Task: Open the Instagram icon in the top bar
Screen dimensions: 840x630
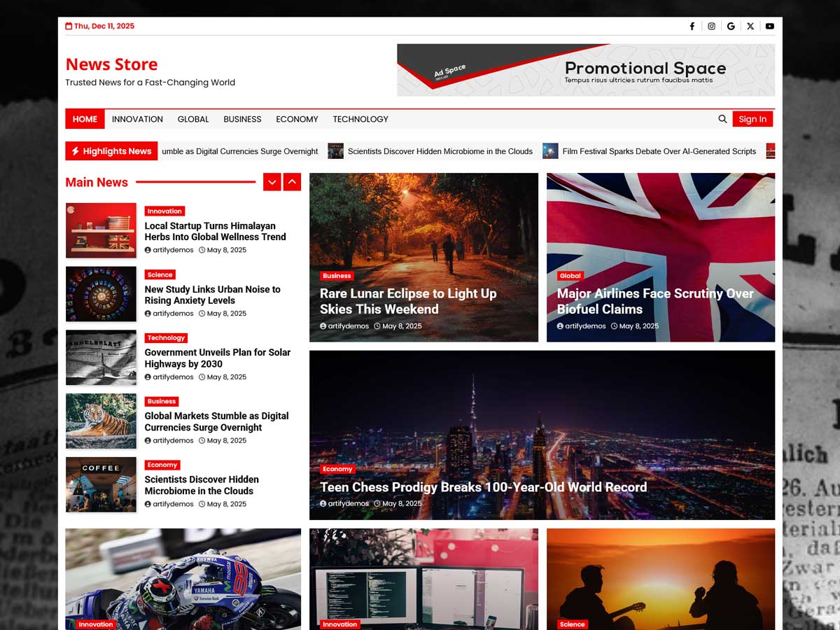Action: [711, 26]
